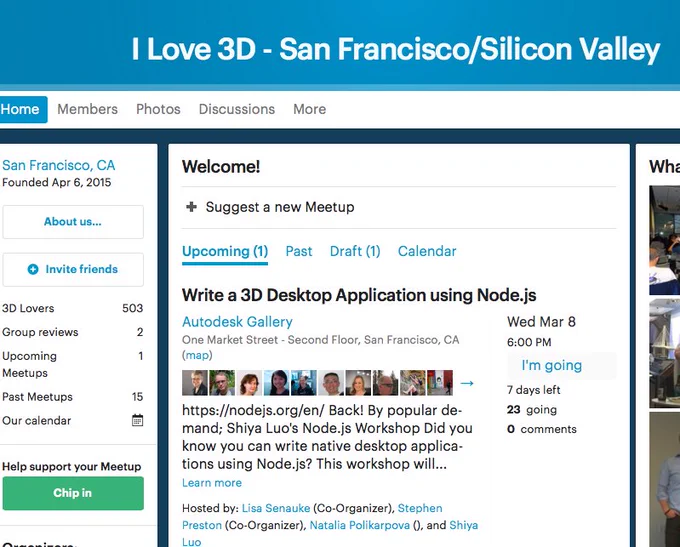This screenshot has width=680, height=547.
Task: Open the Our calendar sidebar link
Action: coord(36,421)
